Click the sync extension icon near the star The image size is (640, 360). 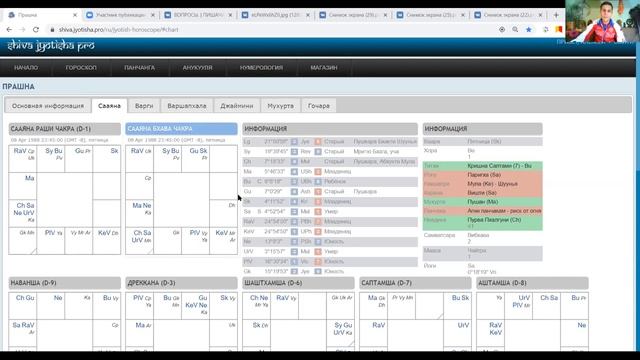pos(546,29)
